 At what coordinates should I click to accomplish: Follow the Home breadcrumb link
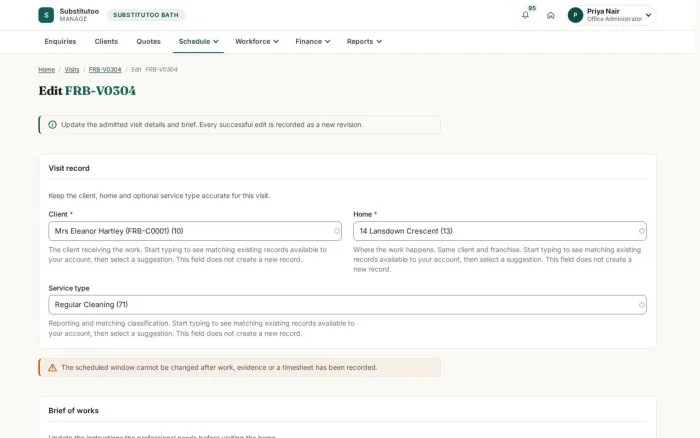46,70
